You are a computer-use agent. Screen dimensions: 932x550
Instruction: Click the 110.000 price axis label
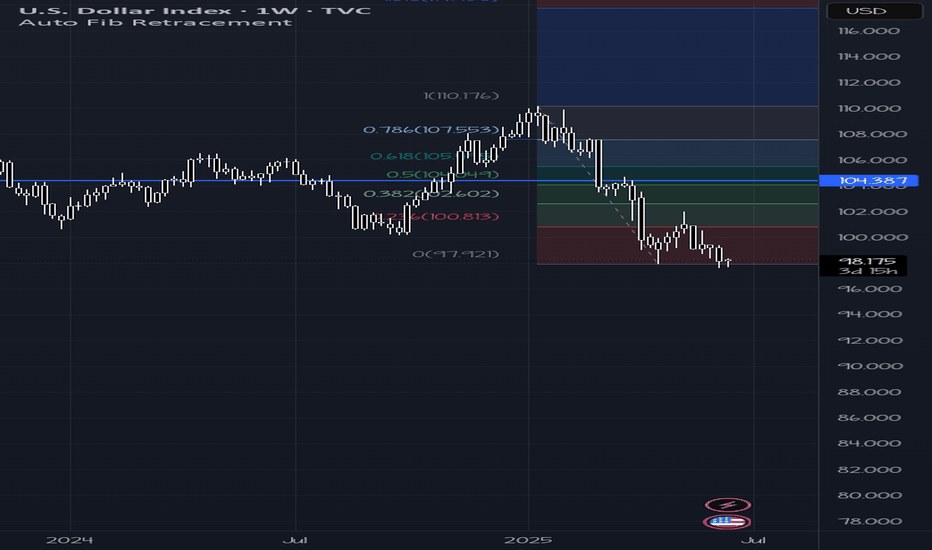pyautogui.click(x=869, y=108)
